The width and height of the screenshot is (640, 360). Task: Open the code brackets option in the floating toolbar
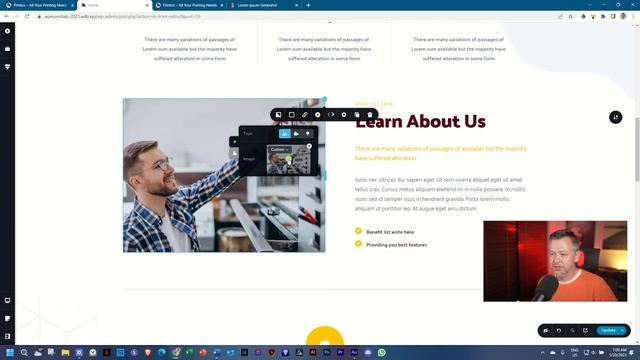click(331, 115)
